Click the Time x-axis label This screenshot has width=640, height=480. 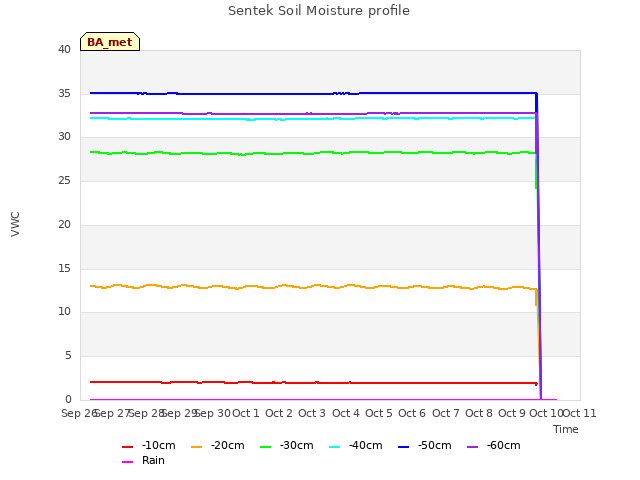click(566, 429)
